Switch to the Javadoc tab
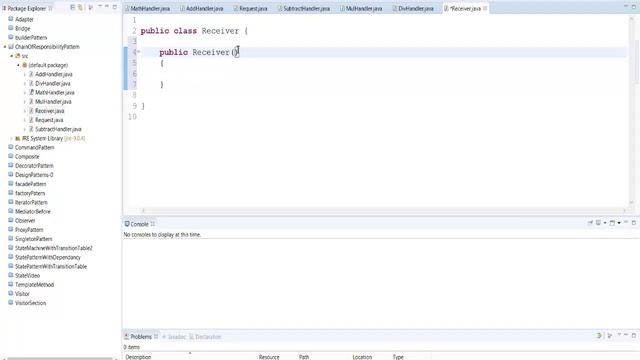The width and height of the screenshot is (640, 360). pyautogui.click(x=174, y=337)
